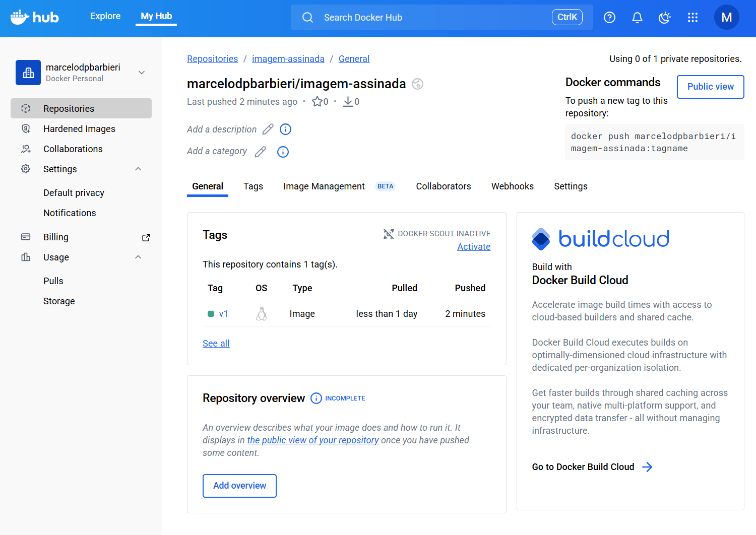Click the info icon next to Add a category
The image size is (756, 535).
click(283, 152)
